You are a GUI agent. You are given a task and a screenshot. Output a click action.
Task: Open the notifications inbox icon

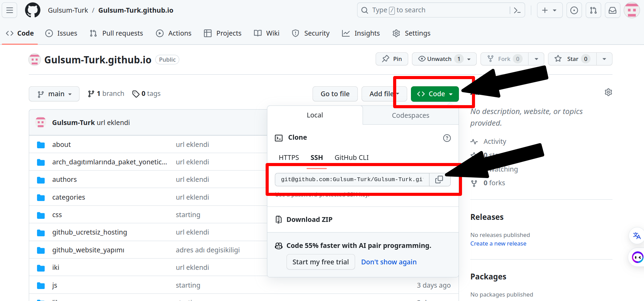[x=612, y=10]
